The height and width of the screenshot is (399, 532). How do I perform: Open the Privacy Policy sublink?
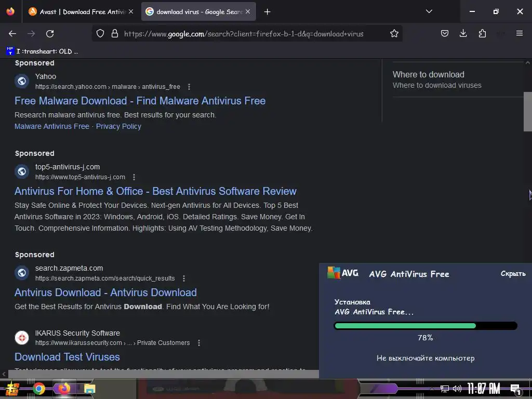(118, 126)
